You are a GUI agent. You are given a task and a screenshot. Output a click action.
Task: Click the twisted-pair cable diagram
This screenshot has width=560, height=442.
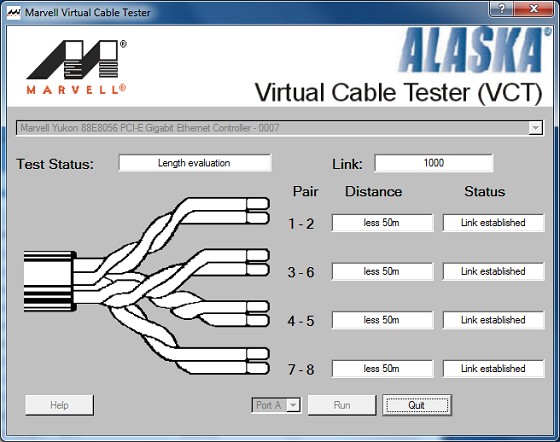tap(146, 286)
